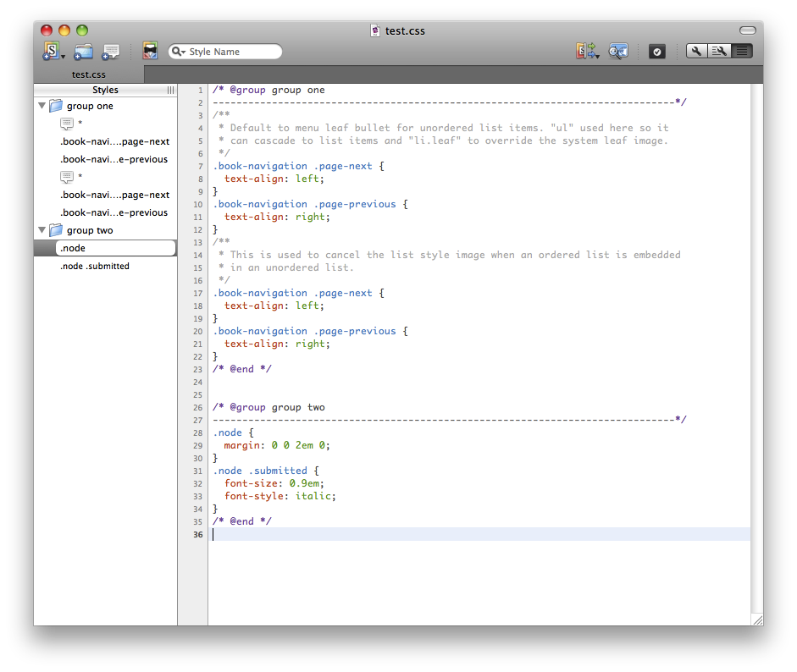Image resolution: width=797 pixels, height=672 pixels.
Task: Select the test.css tab
Action: coord(89,74)
